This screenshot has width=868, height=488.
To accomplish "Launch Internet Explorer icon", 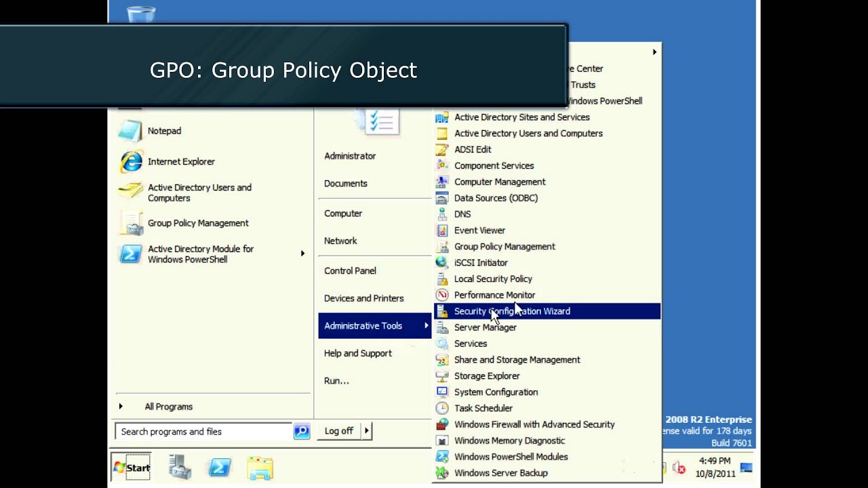I will pos(131,161).
